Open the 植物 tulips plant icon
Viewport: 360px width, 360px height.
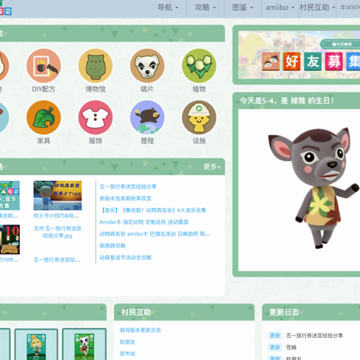tap(199, 66)
